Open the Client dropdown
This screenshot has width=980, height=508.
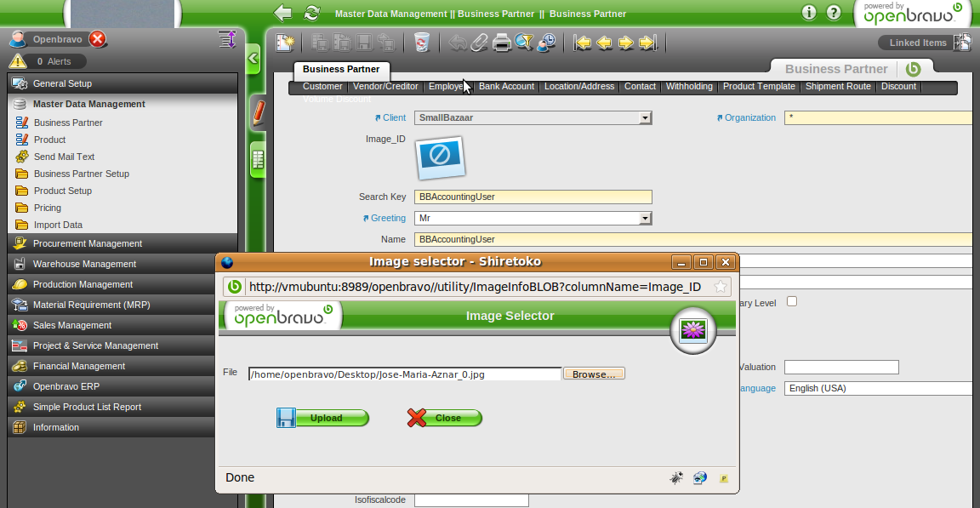[x=645, y=117]
